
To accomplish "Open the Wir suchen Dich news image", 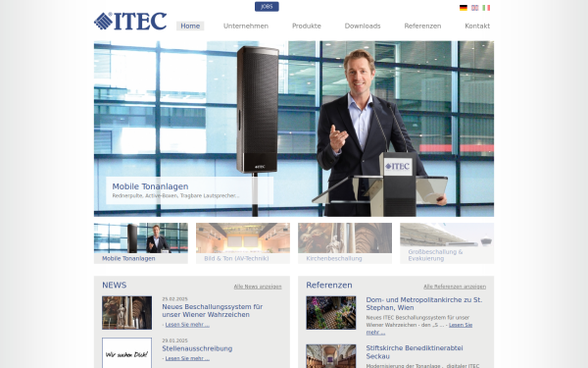I will pyautogui.click(x=126, y=353).
